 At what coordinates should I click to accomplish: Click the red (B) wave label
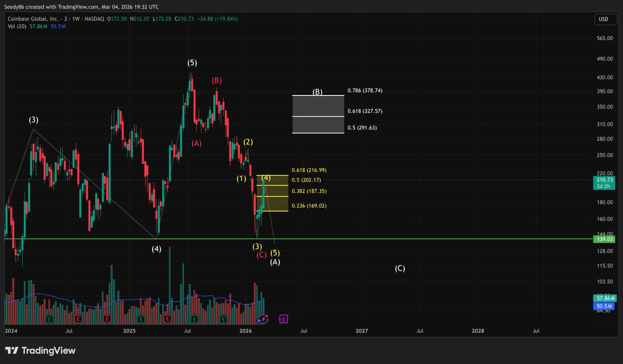[216, 80]
